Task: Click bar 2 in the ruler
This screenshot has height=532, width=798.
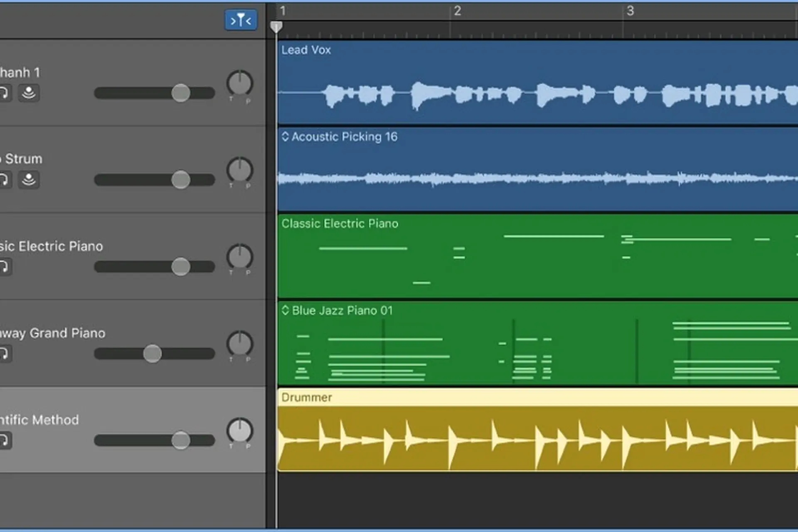Action: click(457, 11)
